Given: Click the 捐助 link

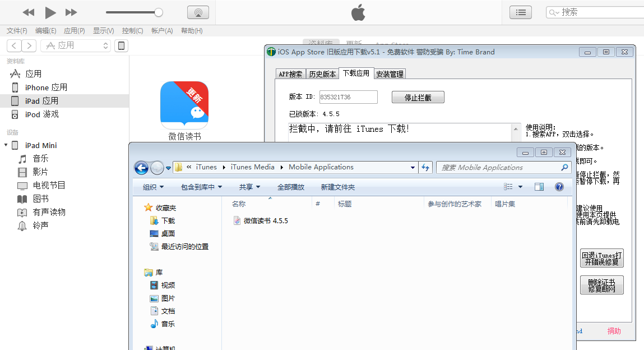Looking at the screenshot, I should 614,331.
